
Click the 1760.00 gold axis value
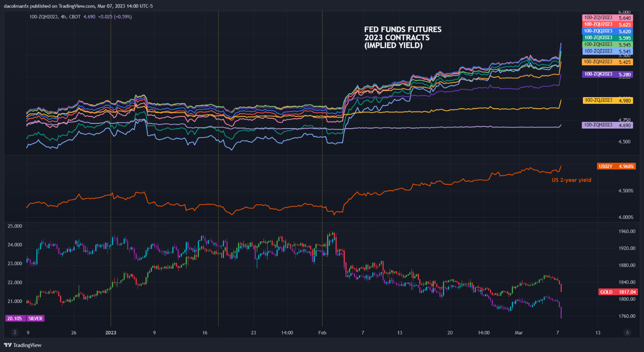(626, 316)
